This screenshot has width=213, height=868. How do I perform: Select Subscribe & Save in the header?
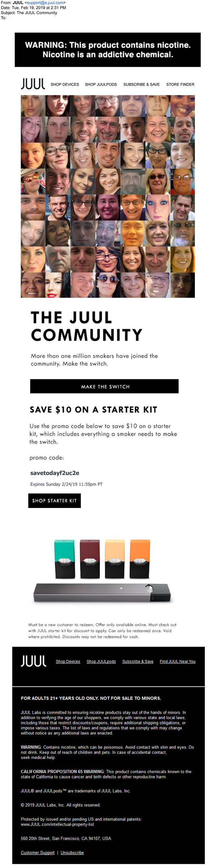coord(141,85)
